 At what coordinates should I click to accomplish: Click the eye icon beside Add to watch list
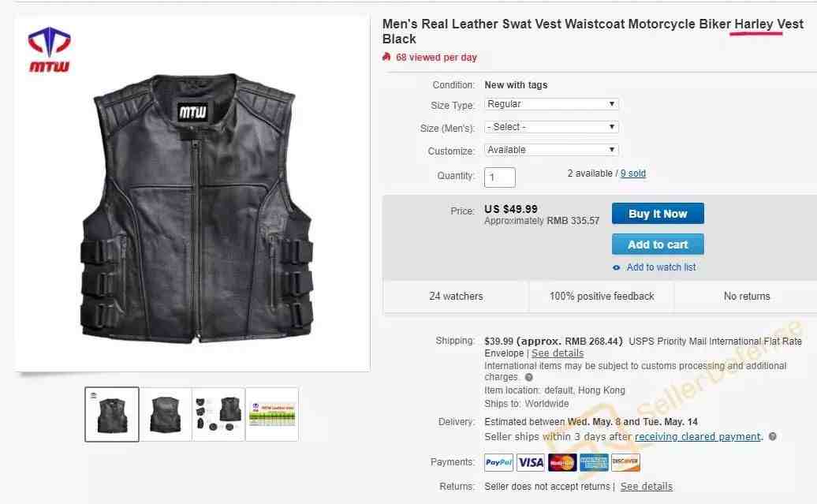tap(617, 267)
